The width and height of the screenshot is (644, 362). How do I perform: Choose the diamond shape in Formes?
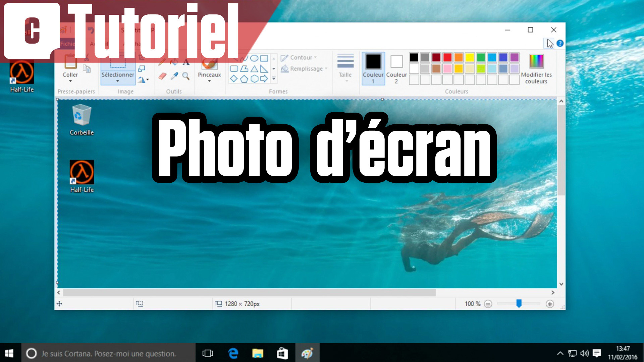234,79
